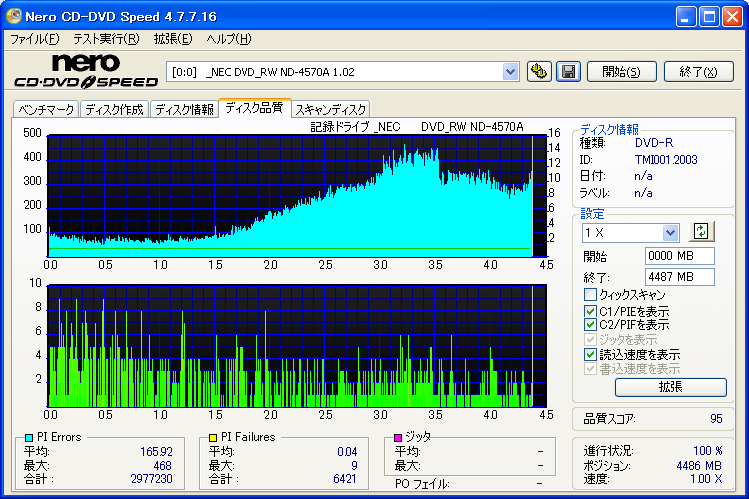Click the 記録ドライブ _NEC graph title

pos(355,127)
